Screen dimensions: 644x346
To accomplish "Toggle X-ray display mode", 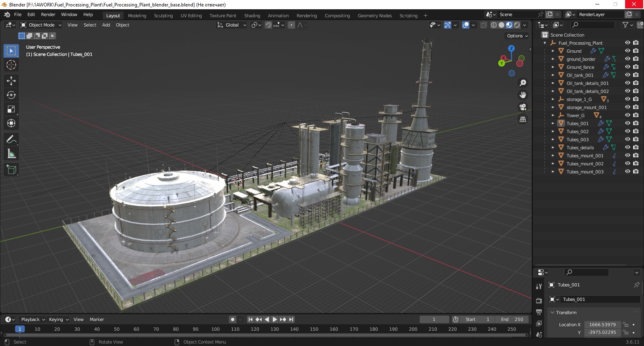I will [x=483, y=25].
